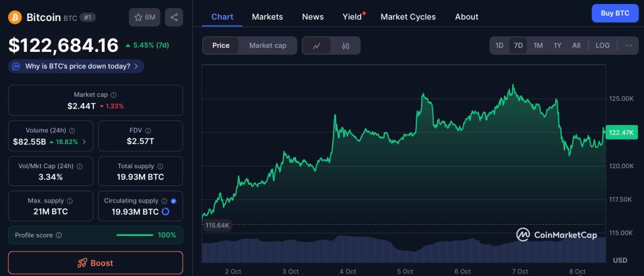Select the 1D time range
644x276 pixels.
click(499, 45)
